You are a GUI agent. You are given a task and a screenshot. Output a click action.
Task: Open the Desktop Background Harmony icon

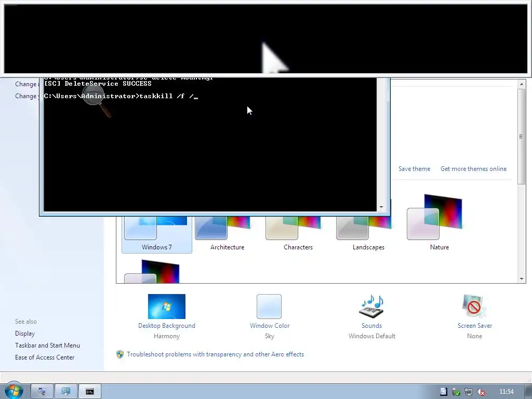pyautogui.click(x=167, y=307)
